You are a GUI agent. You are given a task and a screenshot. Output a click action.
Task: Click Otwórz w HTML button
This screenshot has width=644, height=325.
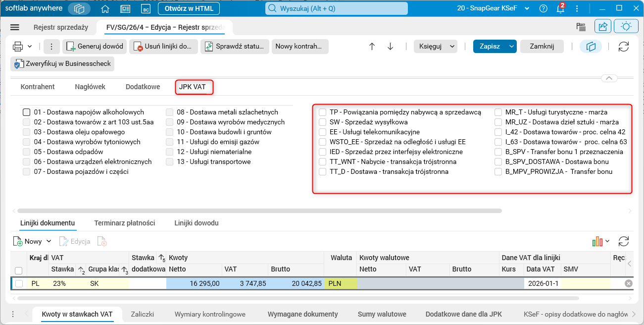(x=189, y=8)
